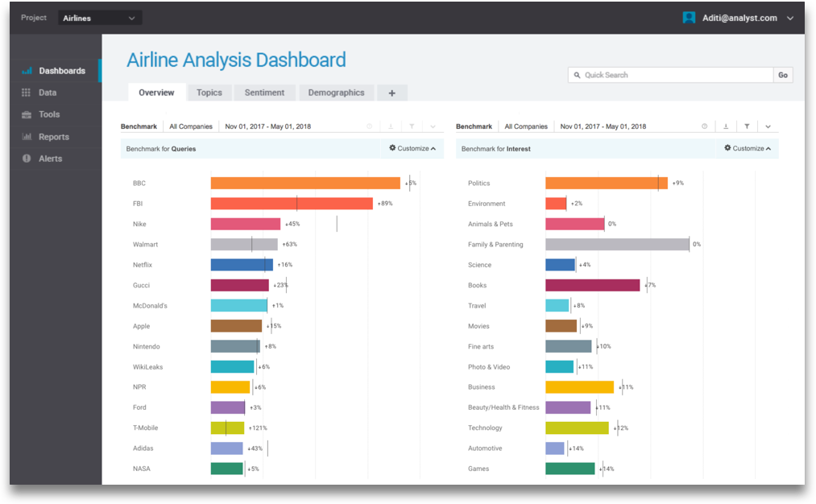
Task: Switch to the Sentiment tab
Action: coord(264,93)
